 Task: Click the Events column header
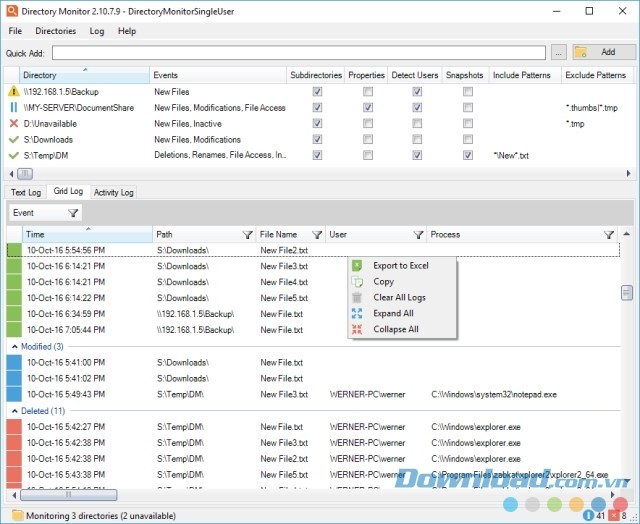click(218, 75)
